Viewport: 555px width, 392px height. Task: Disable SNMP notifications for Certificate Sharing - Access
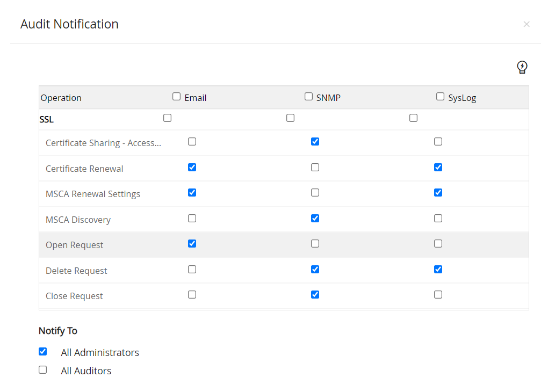click(315, 141)
